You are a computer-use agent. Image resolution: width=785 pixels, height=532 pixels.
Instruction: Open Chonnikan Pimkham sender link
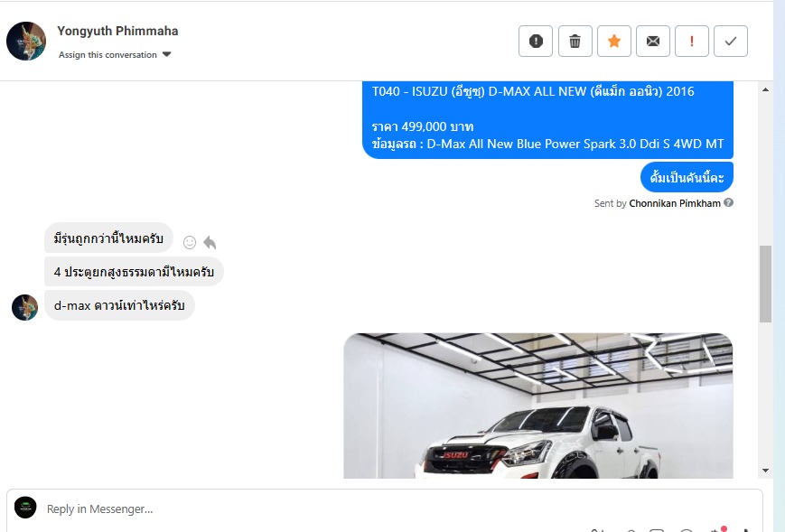point(675,203)
